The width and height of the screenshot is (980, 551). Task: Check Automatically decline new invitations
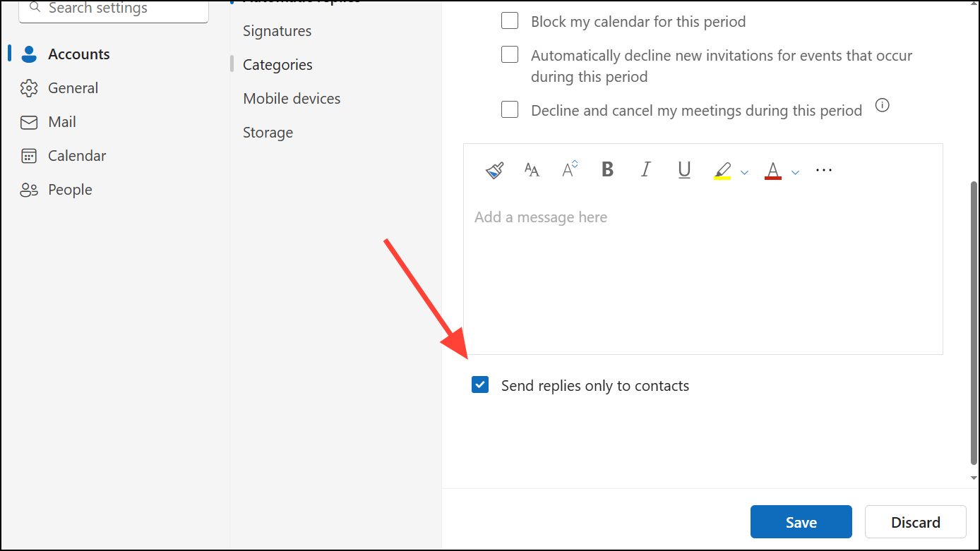point(510,54)
